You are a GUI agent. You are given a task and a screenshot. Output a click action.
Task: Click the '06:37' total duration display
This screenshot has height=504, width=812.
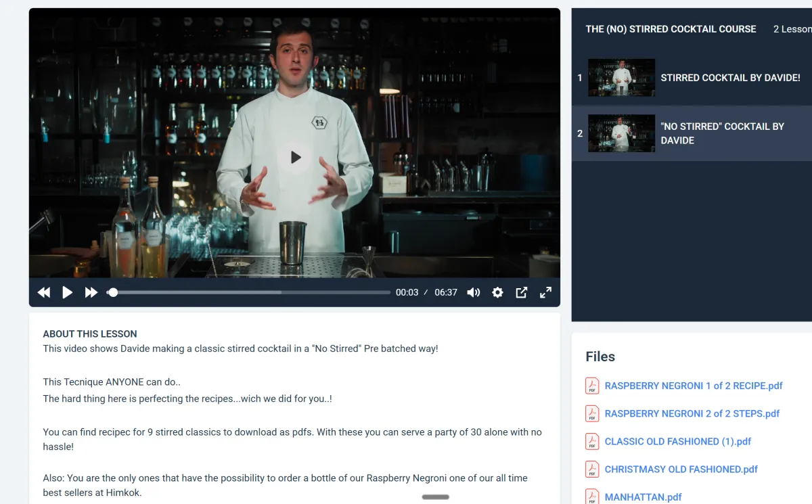coord(446,293)
